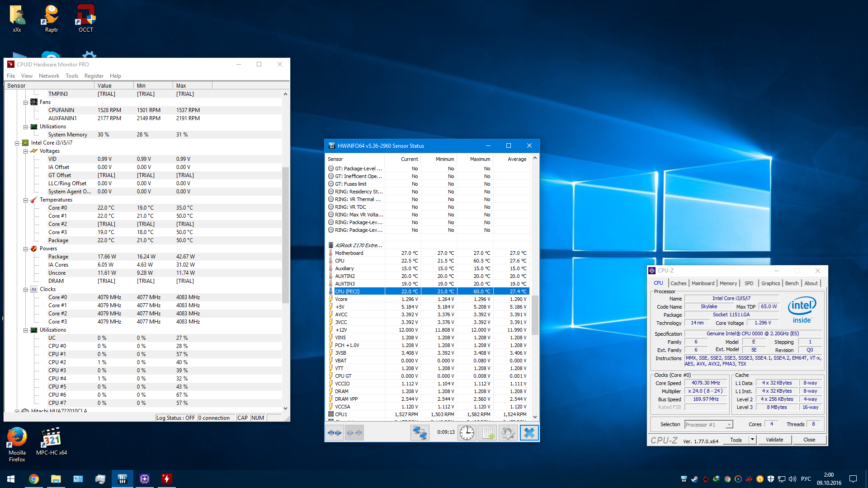Collapse the Clocks tree section
Viewport: 868px width, 488px height.
26,290
